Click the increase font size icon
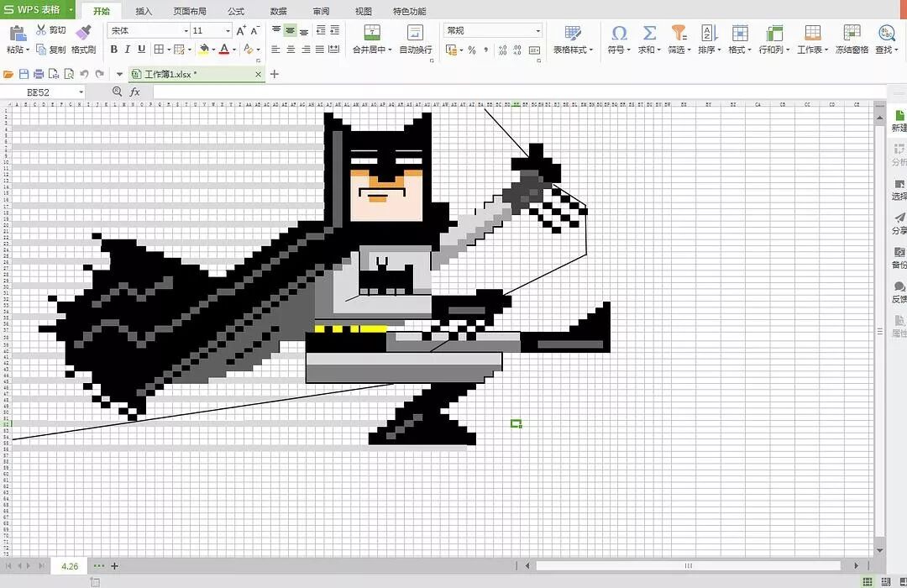 tap(241, 30)
